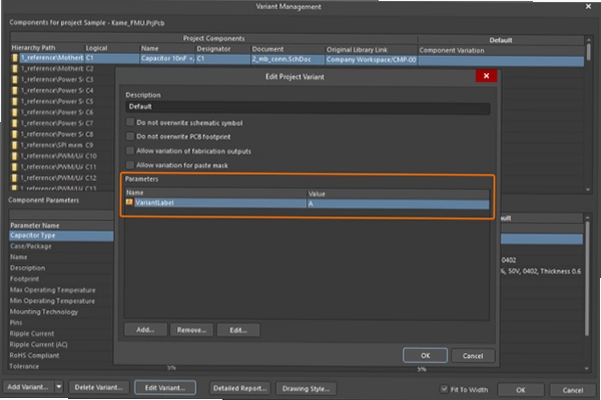Select Max Operating Temperature parameter
The width and height of the screenshot is (601, 400).
pos(61,290)
